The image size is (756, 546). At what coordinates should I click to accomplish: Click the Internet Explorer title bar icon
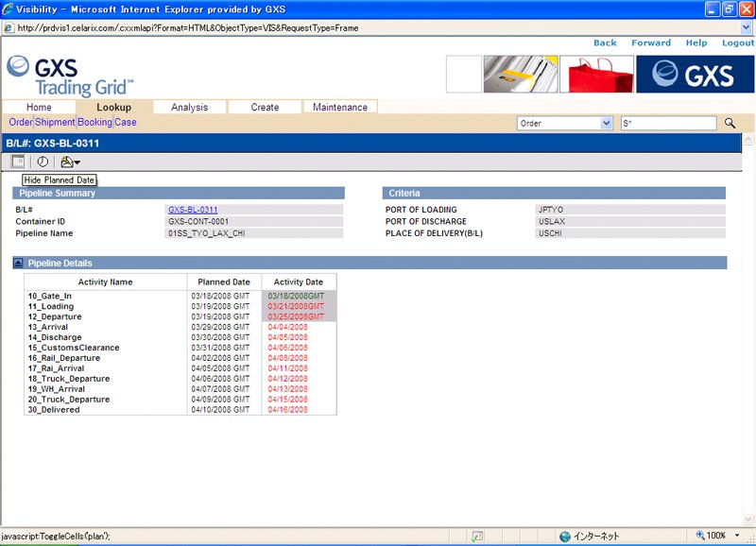pyautogui.click(x=8, y=9)
